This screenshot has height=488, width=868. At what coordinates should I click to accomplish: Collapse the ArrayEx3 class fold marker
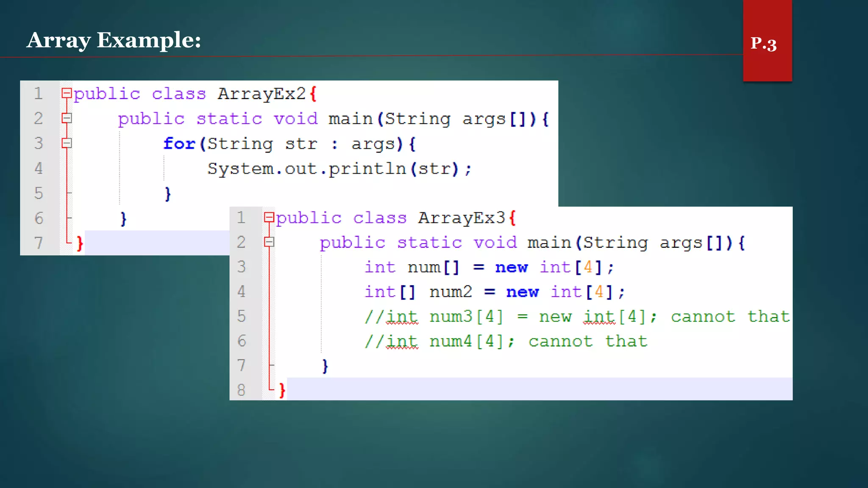point(269,218)
